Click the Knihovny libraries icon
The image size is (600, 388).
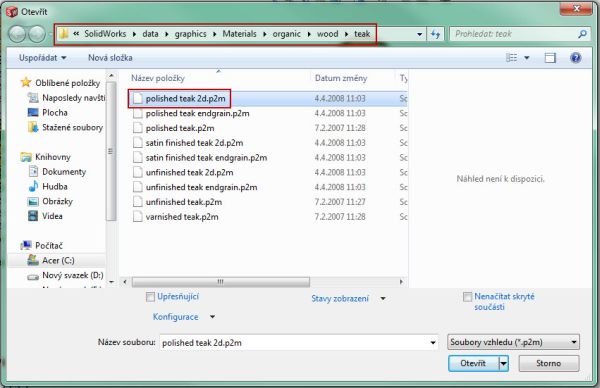coord(26,157)
